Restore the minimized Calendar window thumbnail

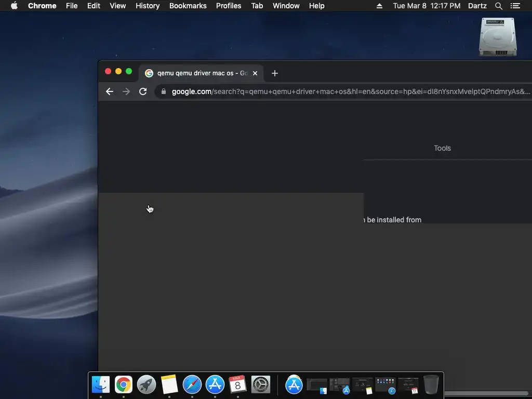tap(408, 385)
